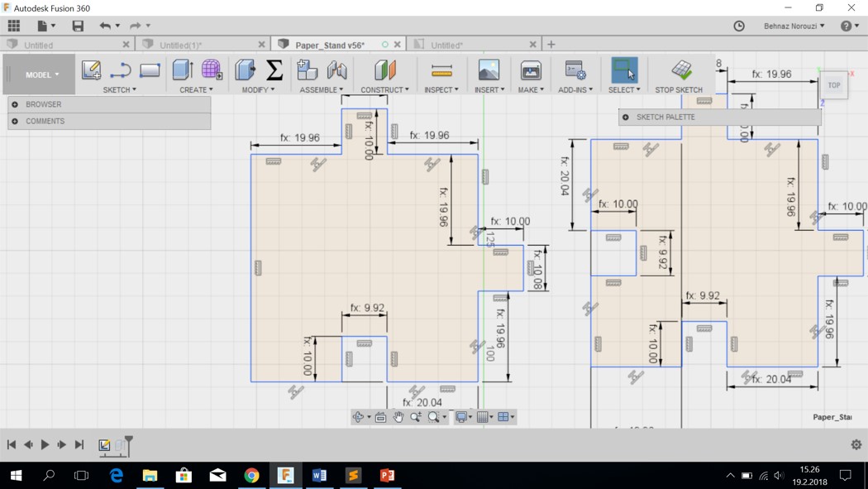Select the Create Form tool icon

pos(212,70)
